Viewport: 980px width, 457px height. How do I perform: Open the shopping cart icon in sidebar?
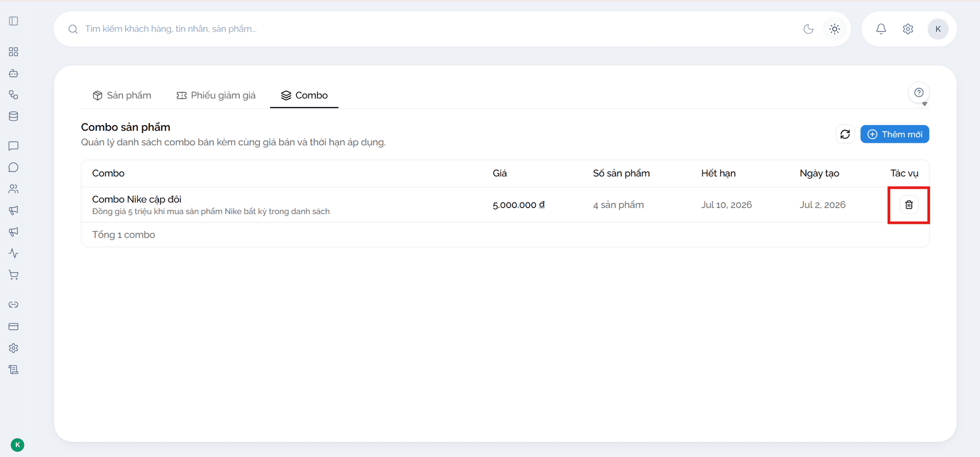14,275
